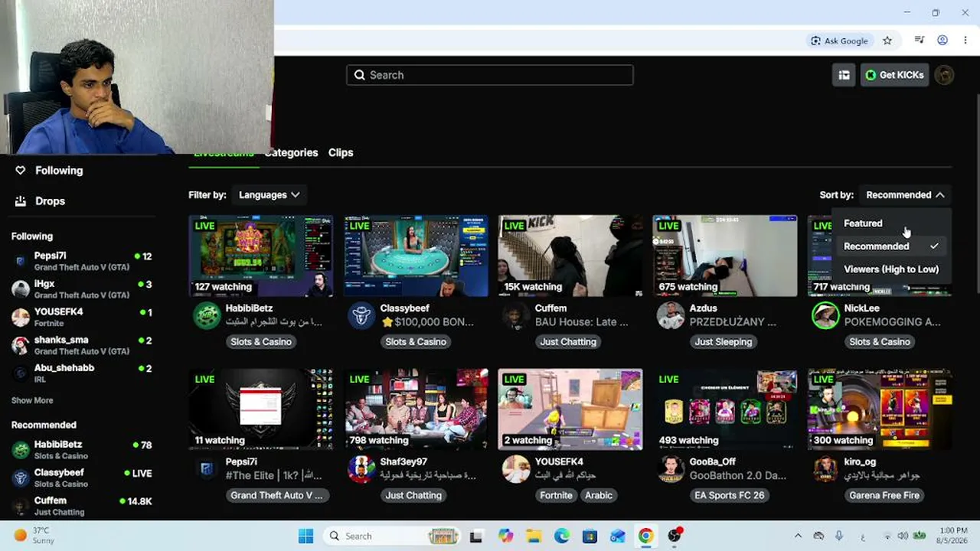Show hidden system tray icons
Screen dimensions: 980x551
(x=798, y=536)
